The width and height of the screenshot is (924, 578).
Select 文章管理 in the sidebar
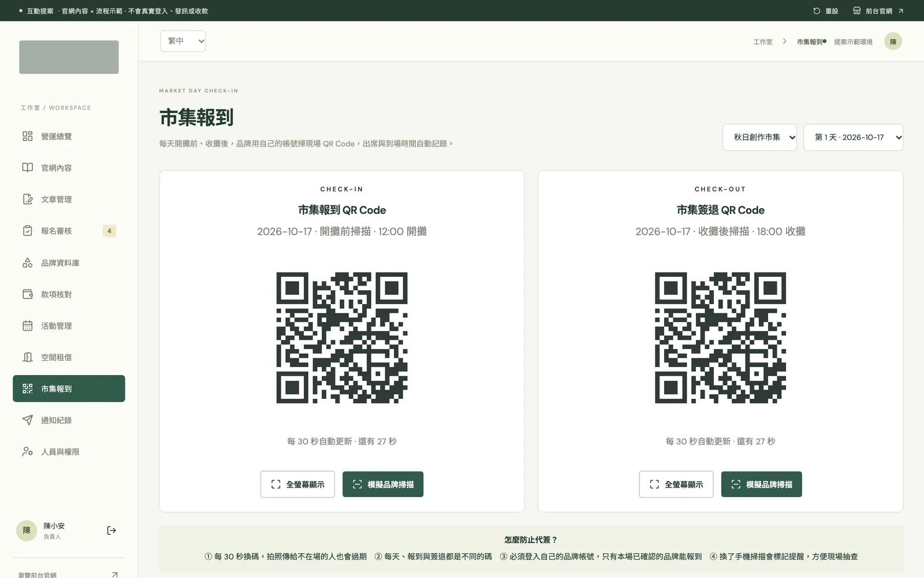tap(69, 199)
